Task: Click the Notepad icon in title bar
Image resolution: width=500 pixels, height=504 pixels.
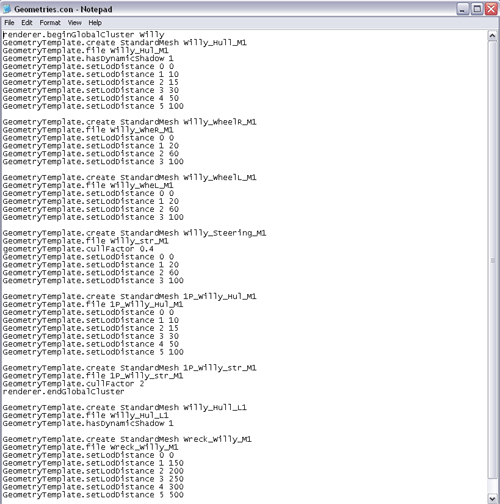Action: pos(7,9)
